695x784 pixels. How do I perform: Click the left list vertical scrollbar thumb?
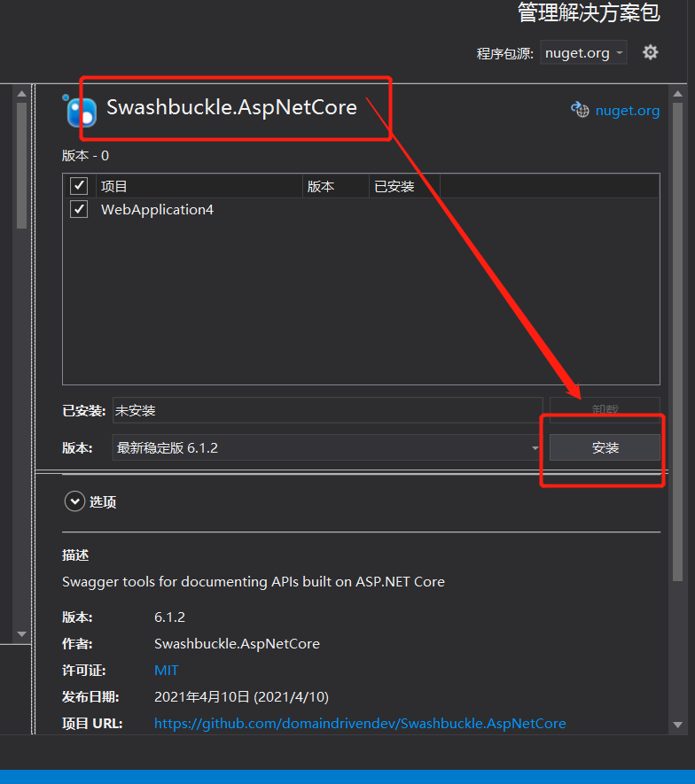pos(21,166)
